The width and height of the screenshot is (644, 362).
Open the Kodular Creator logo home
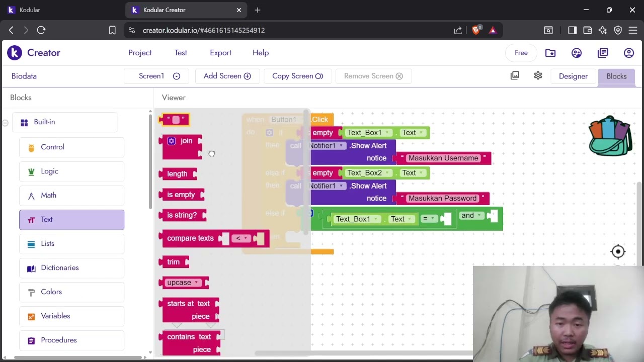(34, 53)
